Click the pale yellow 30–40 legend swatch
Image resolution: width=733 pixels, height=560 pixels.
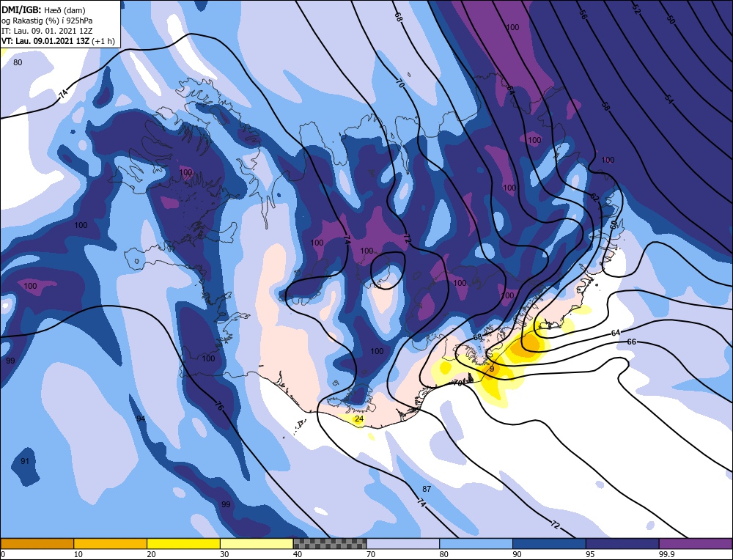click(x=257, y=543)
